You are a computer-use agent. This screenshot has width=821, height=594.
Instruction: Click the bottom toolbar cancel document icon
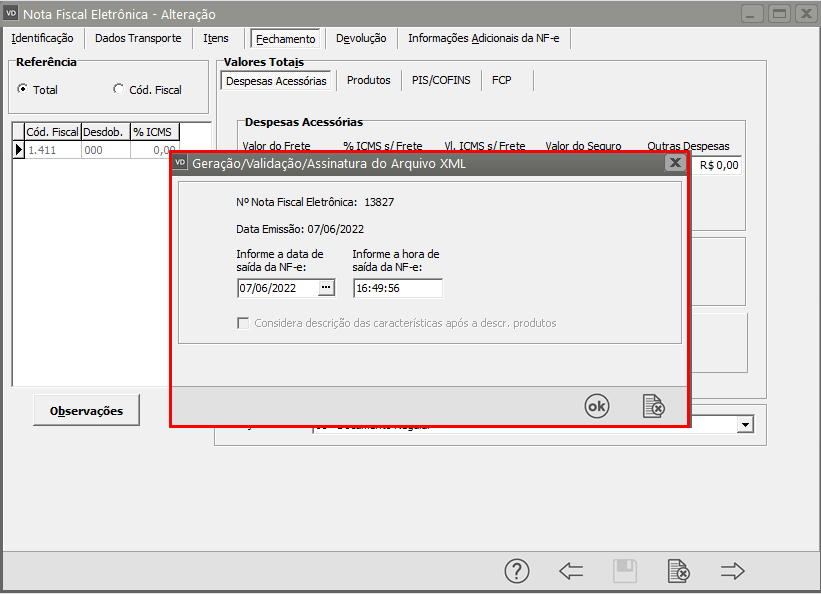click(x=679, y=571)
